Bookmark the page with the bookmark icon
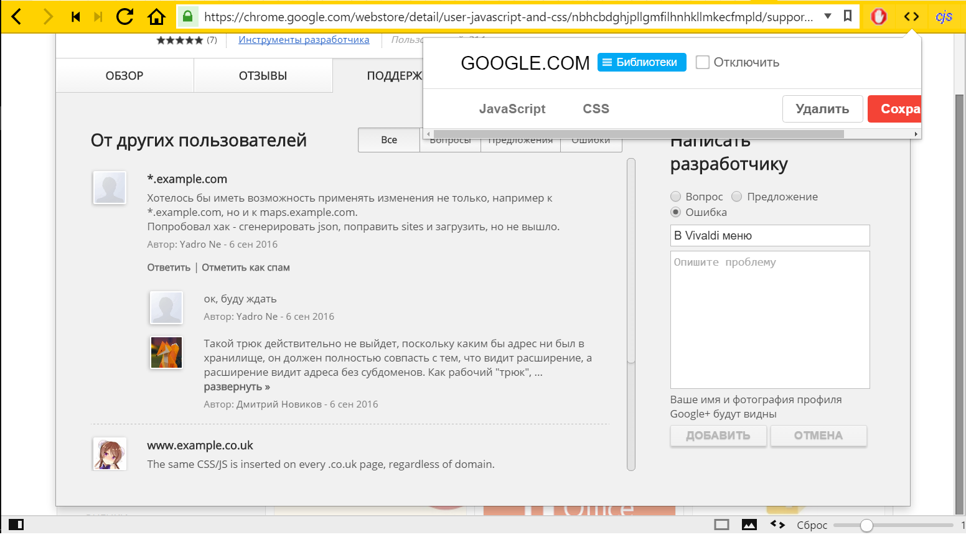This screenshot has height=560, width=966. (848, 16)
